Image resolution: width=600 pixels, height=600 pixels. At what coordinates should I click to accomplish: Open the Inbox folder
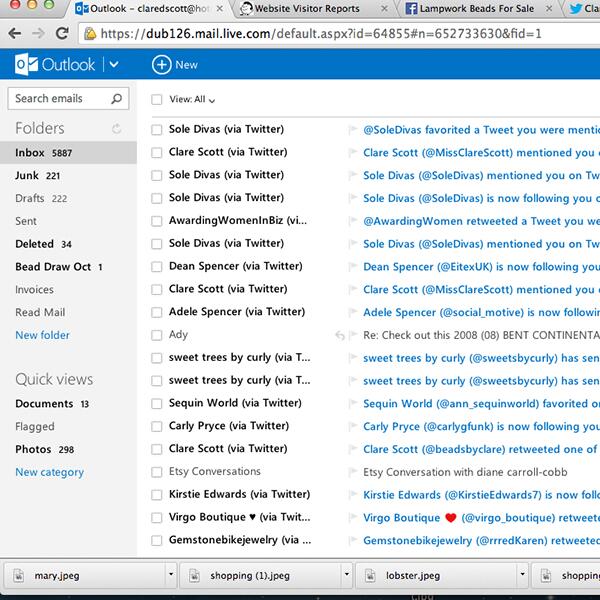pos(68,153)
